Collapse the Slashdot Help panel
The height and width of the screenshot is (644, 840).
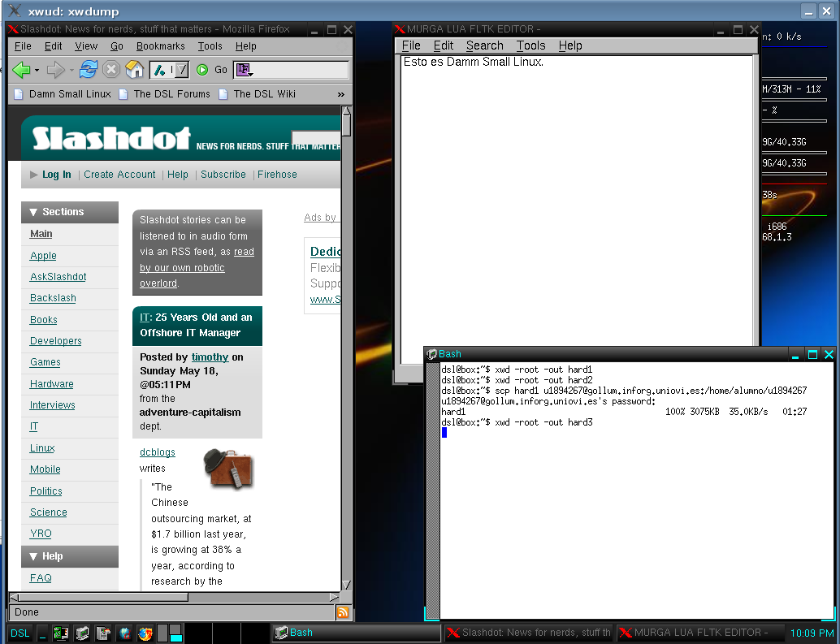[x=33, y=557]
